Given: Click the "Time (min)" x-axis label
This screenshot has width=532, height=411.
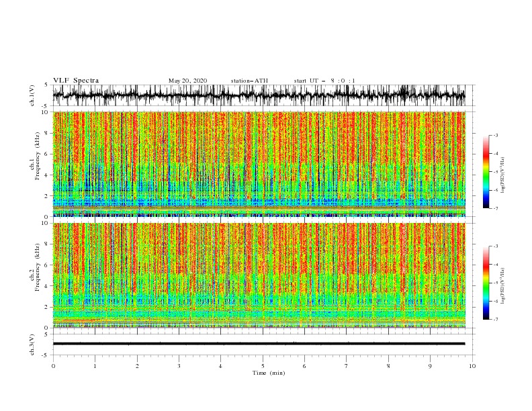Looking at the screenshot, I should tap(269, 373).
